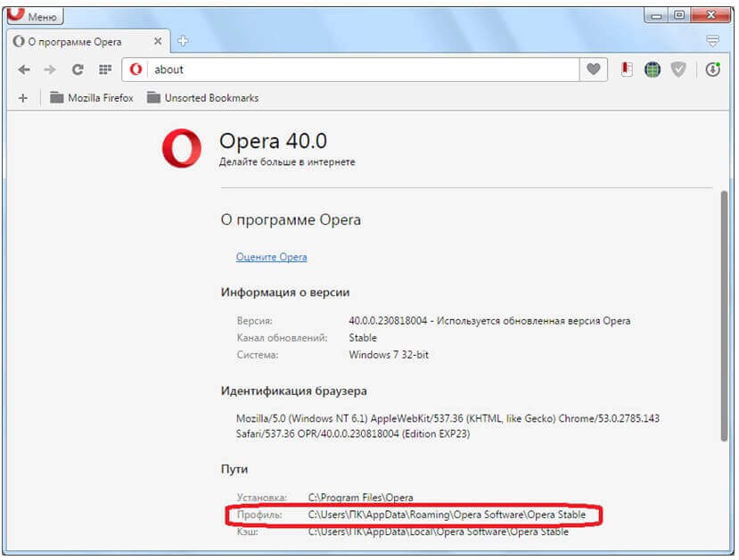
Task: Click the Оцените Opera link
Action: [x=271, y=257]
